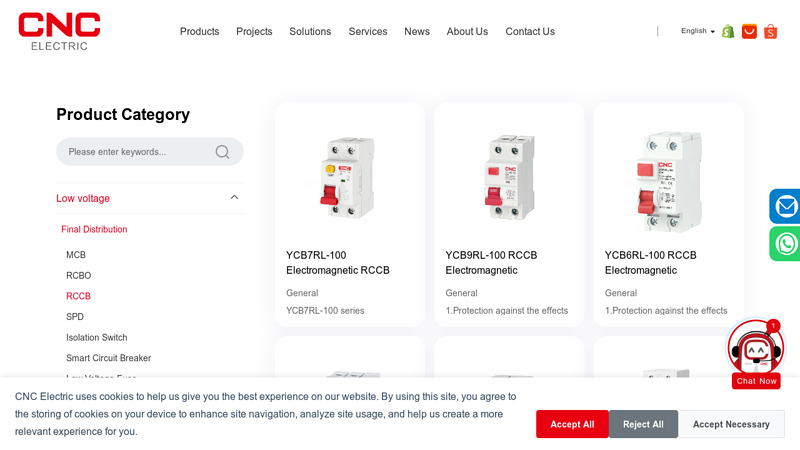Screen dimensions: 800x450
Task: Focus the keyword search field
Action: [149, 152]
